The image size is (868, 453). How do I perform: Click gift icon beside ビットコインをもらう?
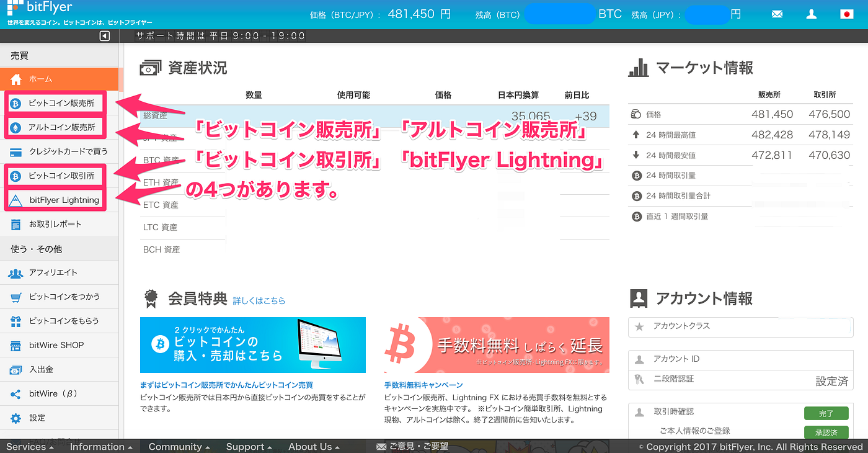click(16, 321)
